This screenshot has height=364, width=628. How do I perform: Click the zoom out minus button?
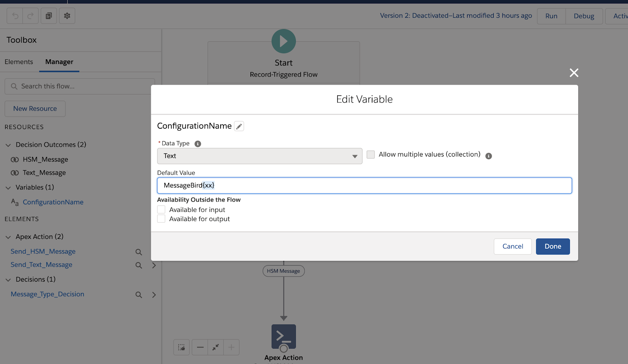coord(200,347)
